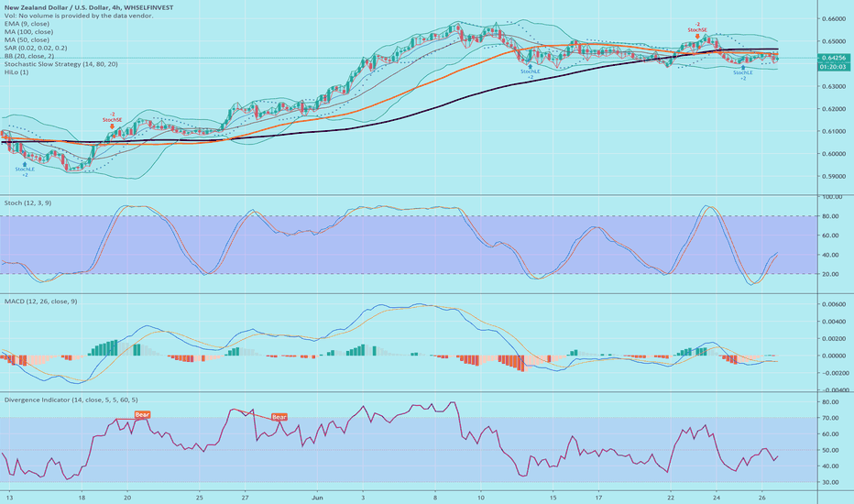Click the Jun label on the date axis
854x504 pixels.
click(318, 498)
